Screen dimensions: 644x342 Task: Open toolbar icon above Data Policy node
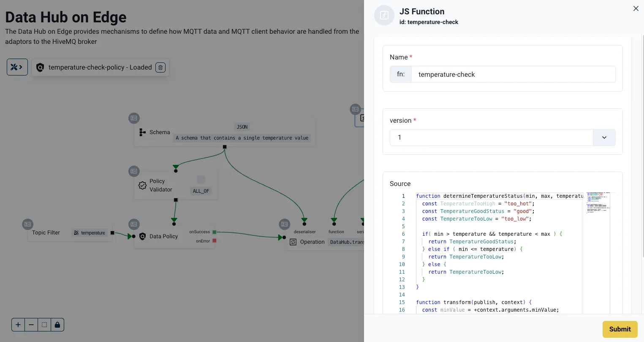[x=134, y=224]
